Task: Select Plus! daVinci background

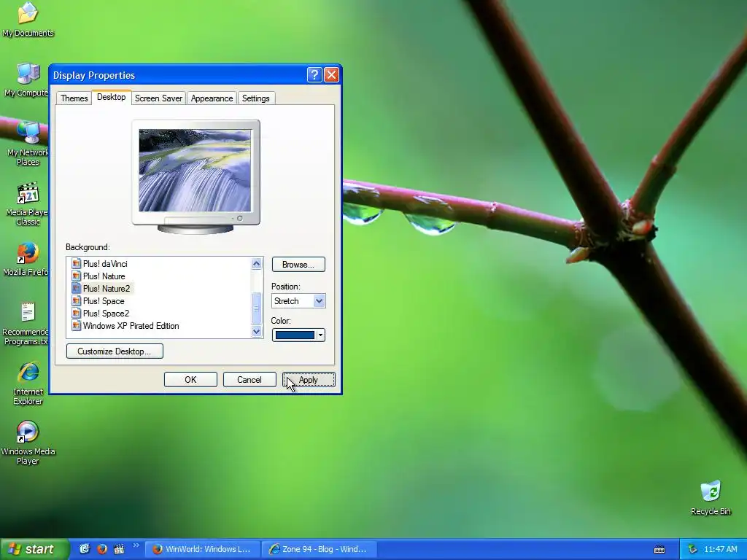Action: 99,264
